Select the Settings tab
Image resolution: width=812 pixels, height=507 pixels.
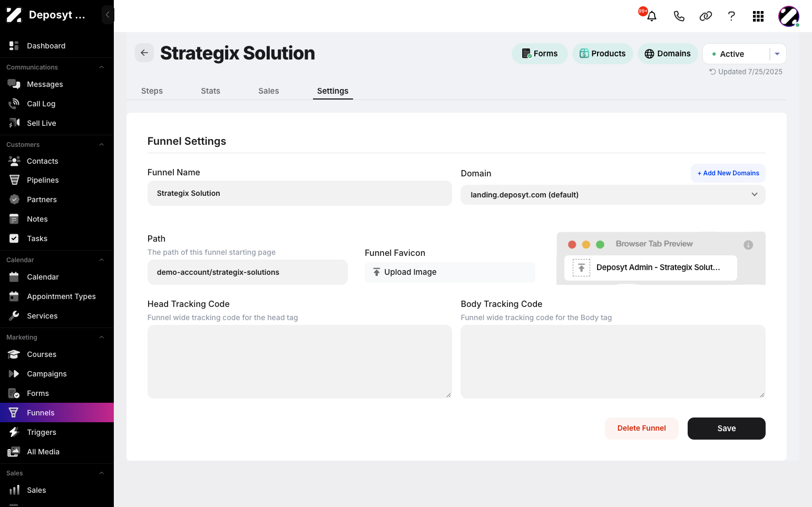pyautogui.click(x=332, y=91)
